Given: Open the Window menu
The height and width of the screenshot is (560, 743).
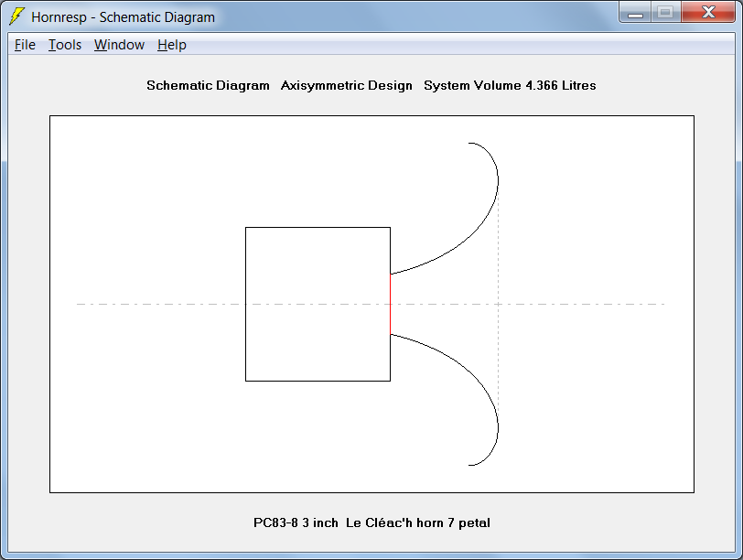Looking at the screenshot, I should click(119, 45).
